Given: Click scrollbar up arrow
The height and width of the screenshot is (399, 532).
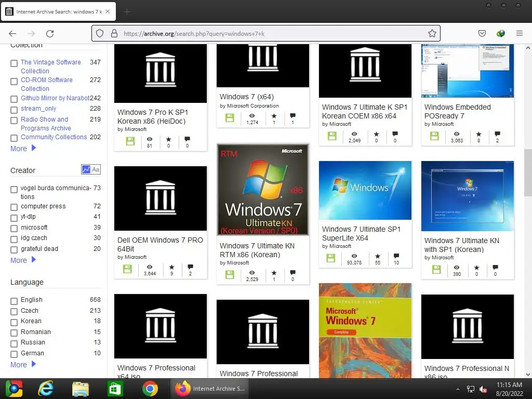Looking at the screenshot, I should tap(528, 48).
